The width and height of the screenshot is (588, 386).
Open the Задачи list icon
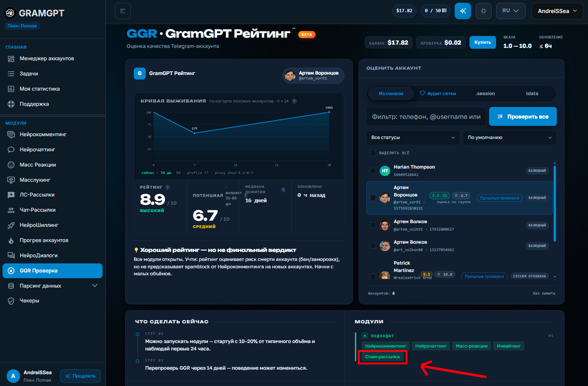11,74
